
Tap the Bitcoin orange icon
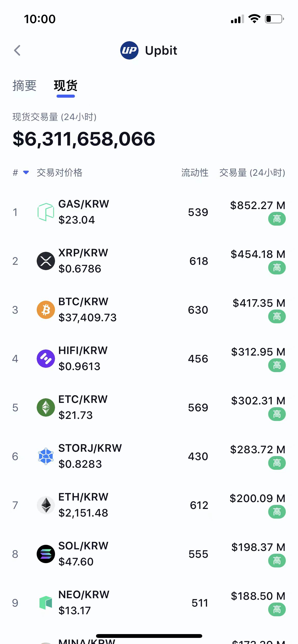46,310
